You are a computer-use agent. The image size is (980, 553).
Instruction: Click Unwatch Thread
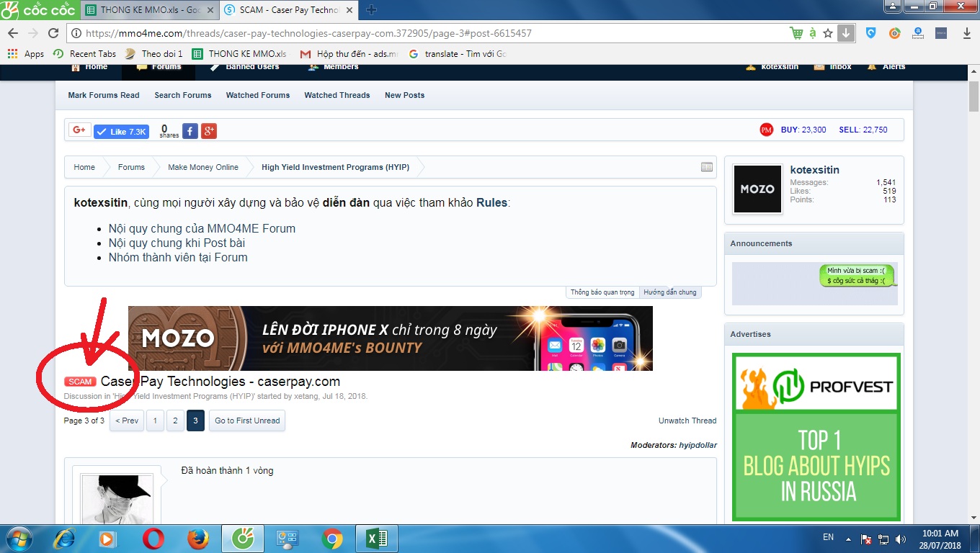(687, 421)
